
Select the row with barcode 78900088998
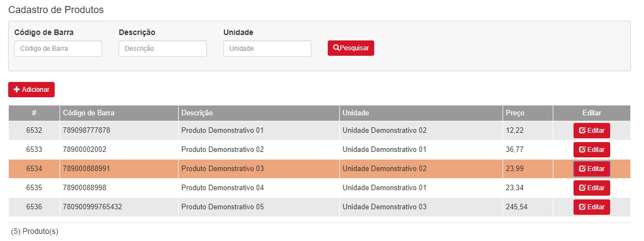320,187
